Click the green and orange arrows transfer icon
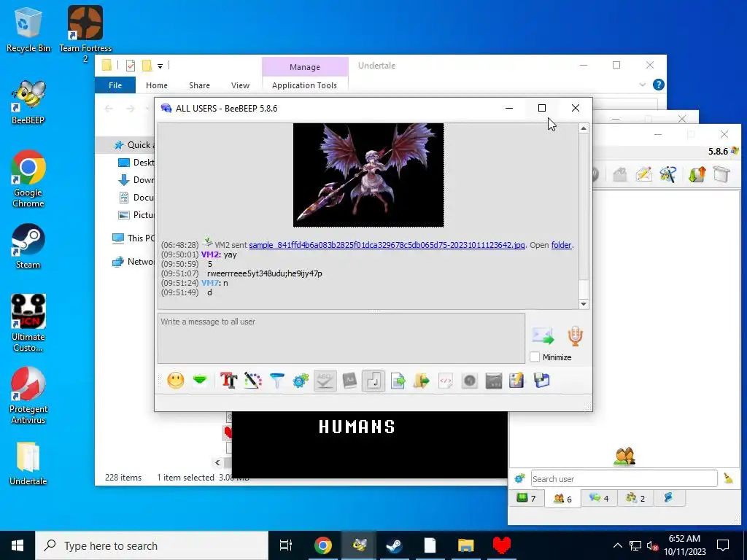747x560 pixels. click(697, 174)
